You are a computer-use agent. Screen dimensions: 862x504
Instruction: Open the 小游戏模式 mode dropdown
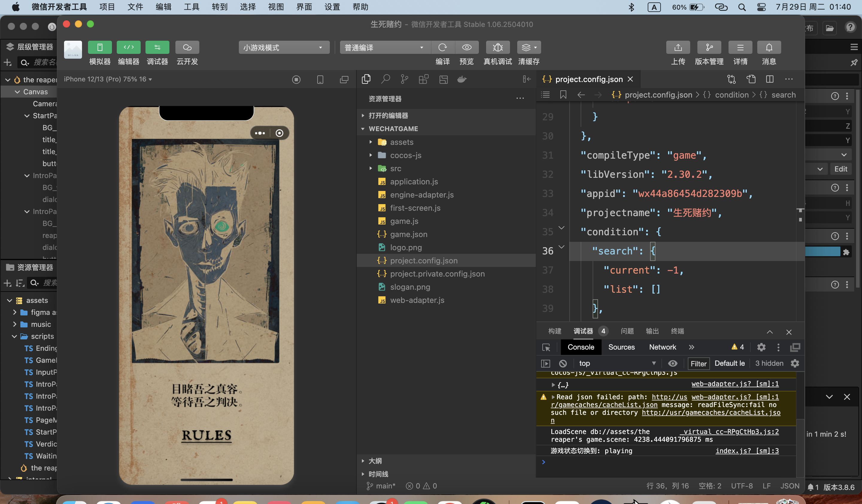[x=283, y=48]
